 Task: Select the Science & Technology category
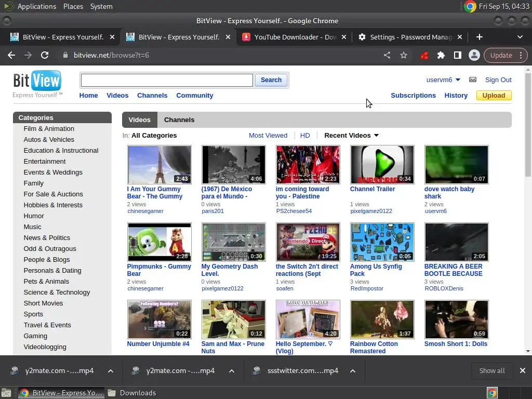[57, 292]
